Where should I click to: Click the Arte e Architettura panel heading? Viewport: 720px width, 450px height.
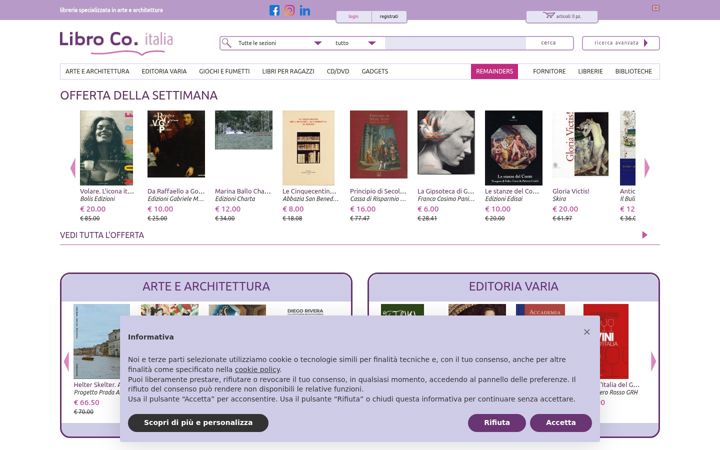pos(206,287)
